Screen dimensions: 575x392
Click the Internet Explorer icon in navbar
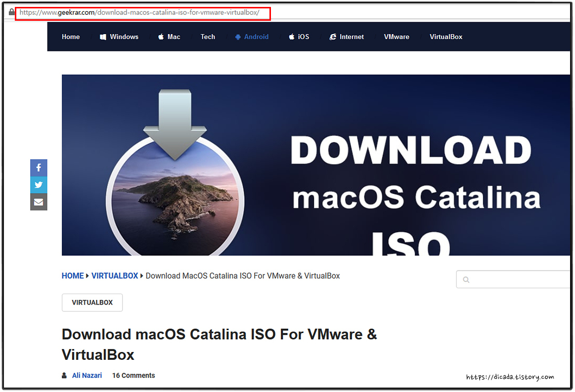coord(333,37)
